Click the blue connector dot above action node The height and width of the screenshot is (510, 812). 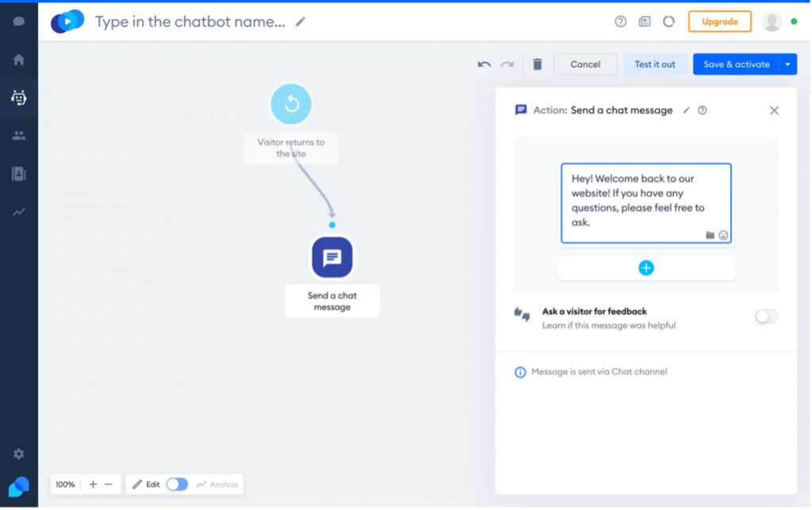point(332,224)
